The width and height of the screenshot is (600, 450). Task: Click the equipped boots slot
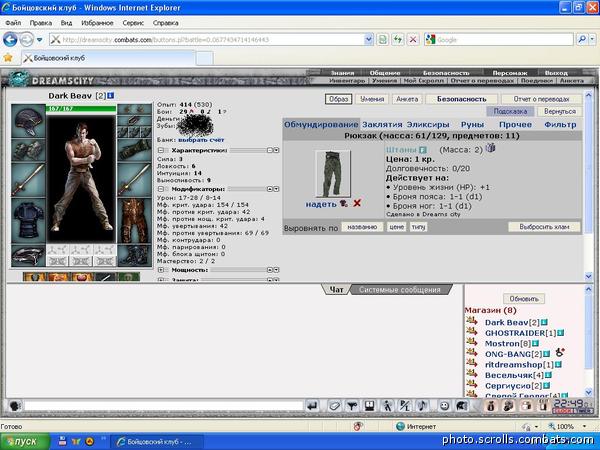tap(135, 256)
